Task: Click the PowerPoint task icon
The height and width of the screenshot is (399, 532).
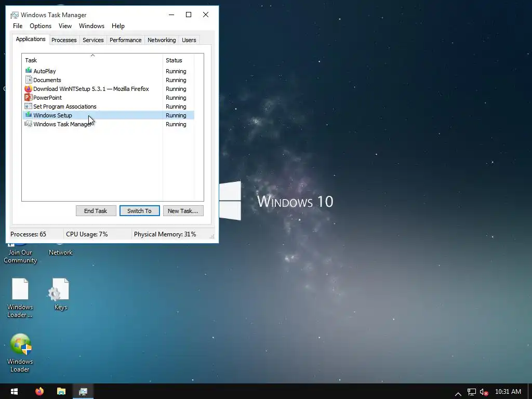Action: pos(29,97)
